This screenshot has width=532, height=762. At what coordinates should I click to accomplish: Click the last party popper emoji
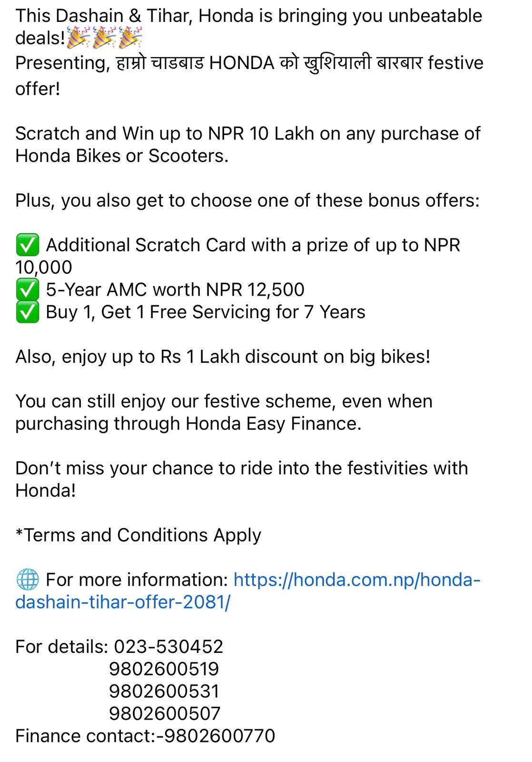coord(130,38)
